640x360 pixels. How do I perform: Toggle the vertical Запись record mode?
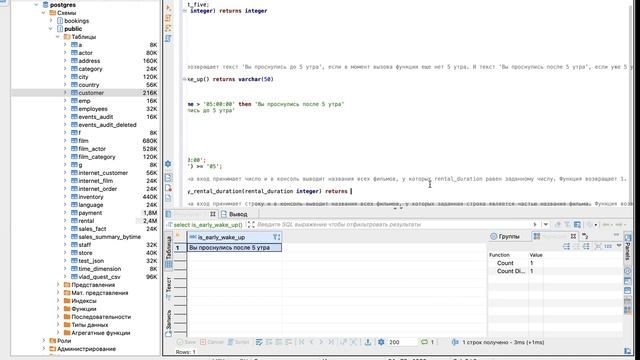[169, 322]
